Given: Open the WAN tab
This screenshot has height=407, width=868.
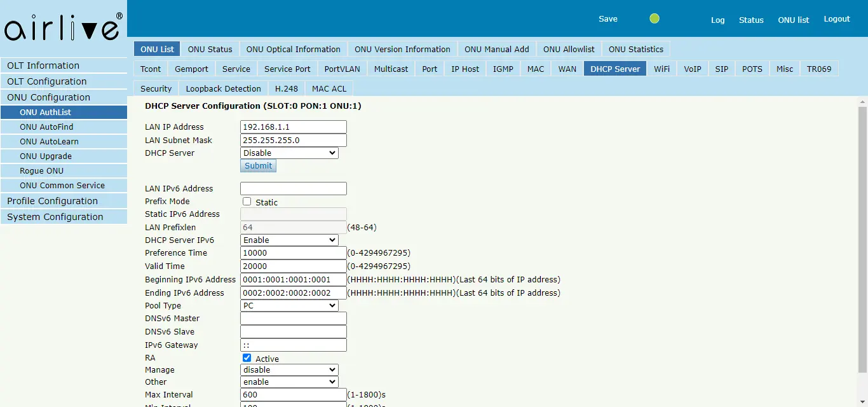Looking at the screenshot, I should 567,69.
